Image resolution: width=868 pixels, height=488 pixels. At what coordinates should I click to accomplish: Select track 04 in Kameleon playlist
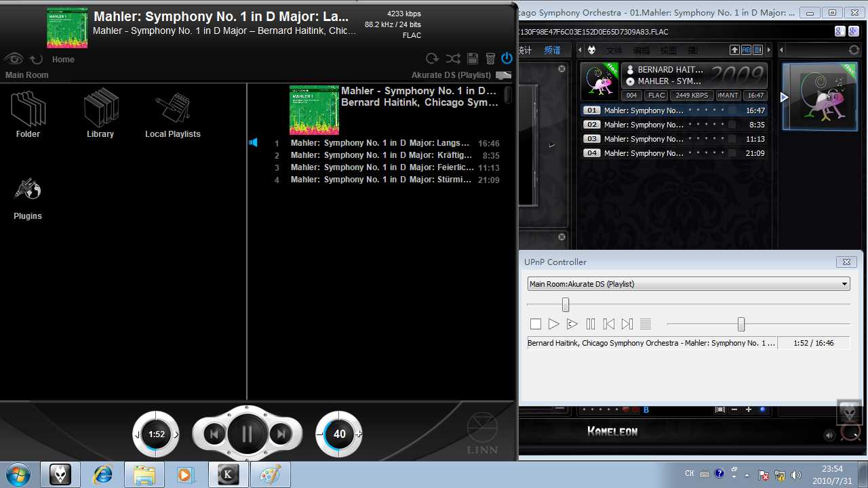(675, 153)
